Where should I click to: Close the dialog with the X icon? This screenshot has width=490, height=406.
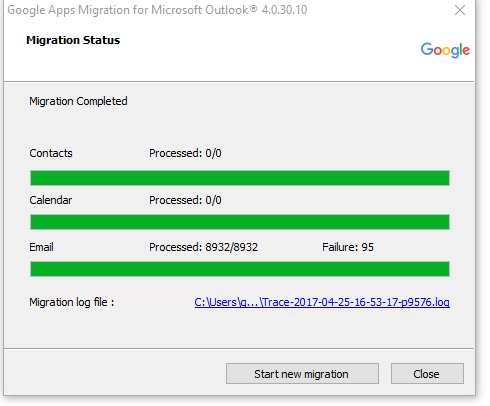(x=460, y=10)
